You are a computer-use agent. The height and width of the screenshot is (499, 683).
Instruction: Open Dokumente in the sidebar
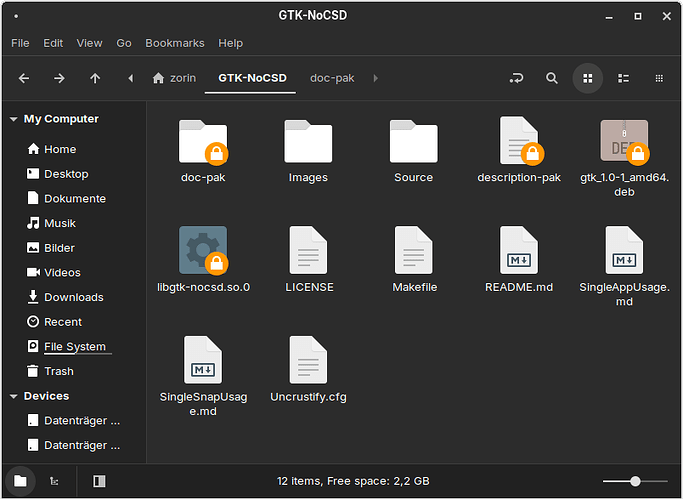[66, 199]
